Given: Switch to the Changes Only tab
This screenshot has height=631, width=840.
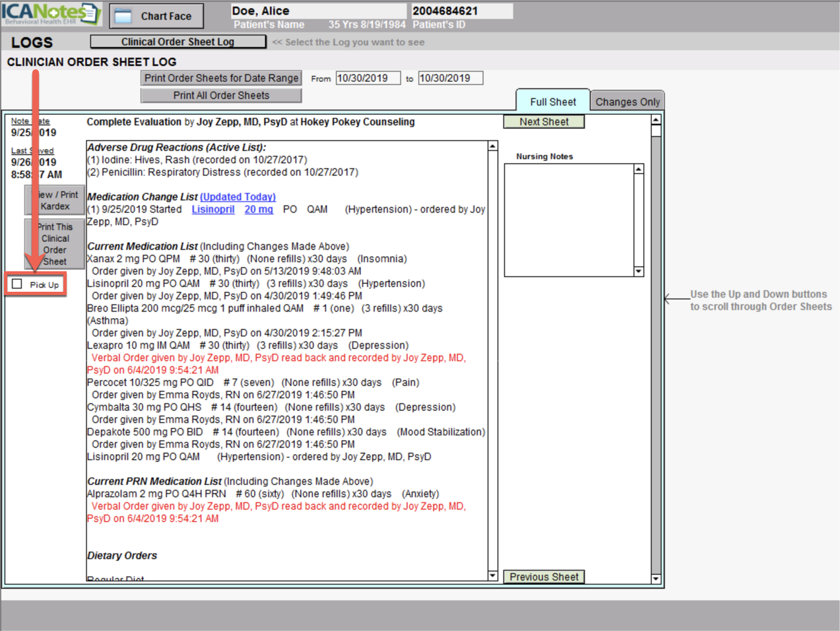Looking at the screenshot, I should [x=627, y=102].
